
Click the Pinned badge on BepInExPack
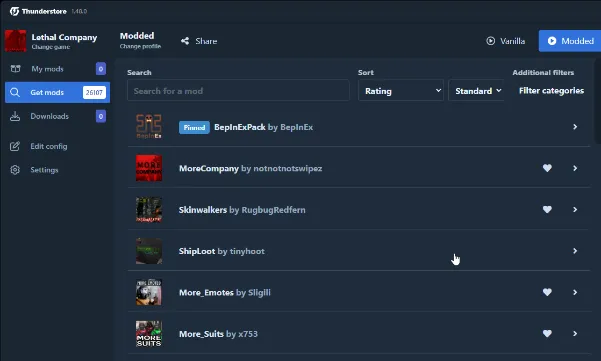pyautogui.click(x=194, y=127)
